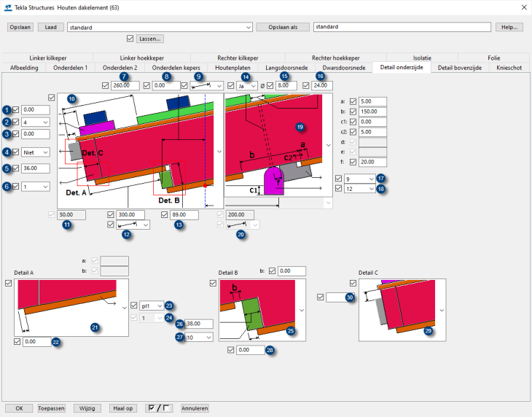Image resolution: width=532 pixels, height=417 pixels.
Task: Click the Tekla Structures title bar icon
Action: pyautogui.click(x=8, y=7)
